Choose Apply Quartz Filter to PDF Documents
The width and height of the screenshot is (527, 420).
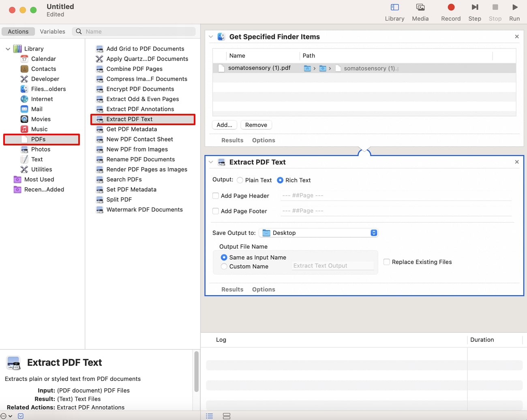(x=147, y=59)
